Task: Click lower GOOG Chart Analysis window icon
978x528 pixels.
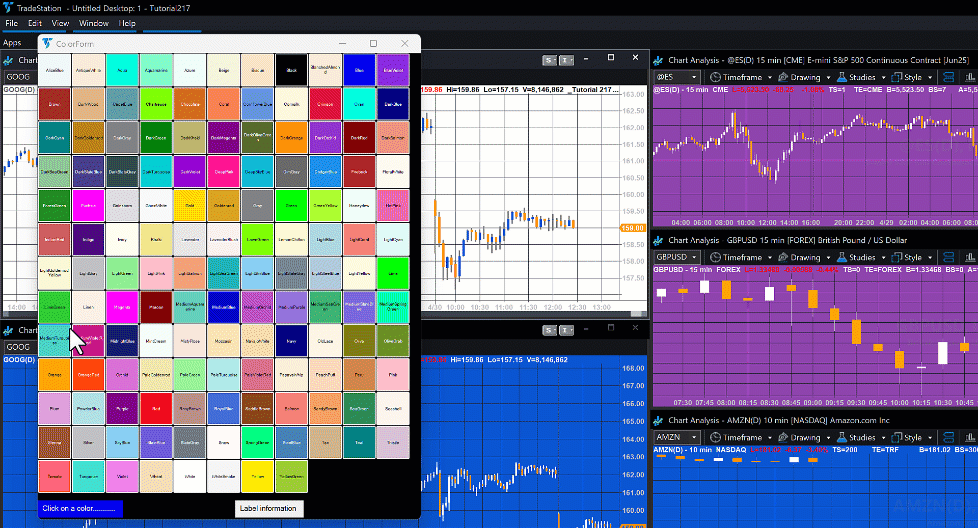Action: click(9, 330)
